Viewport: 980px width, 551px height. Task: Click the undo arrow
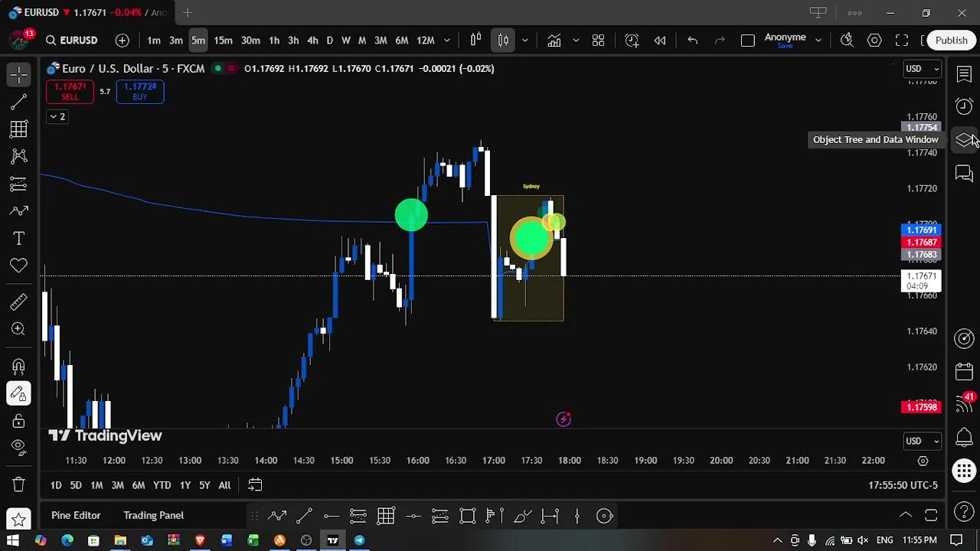[692, 40]
